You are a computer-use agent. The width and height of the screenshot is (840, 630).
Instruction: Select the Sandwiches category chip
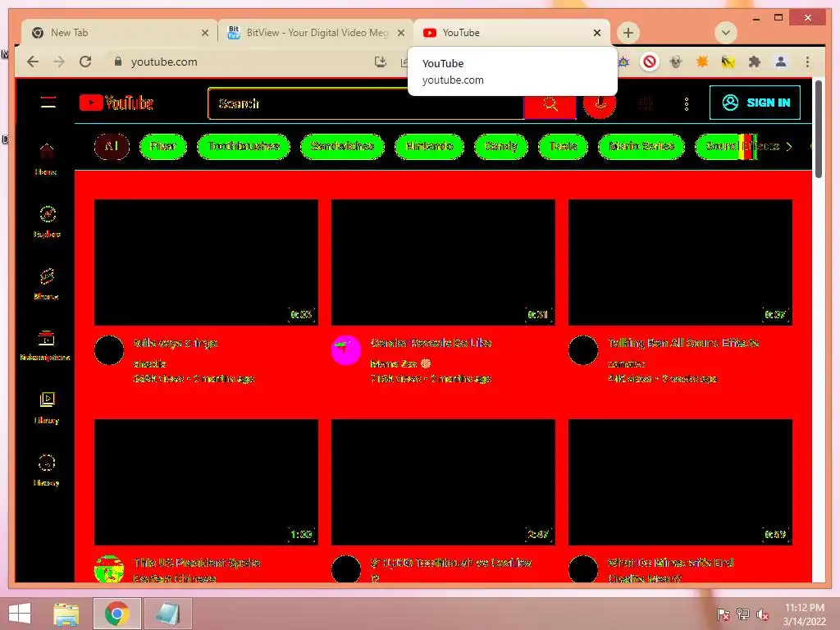(342, 146)
